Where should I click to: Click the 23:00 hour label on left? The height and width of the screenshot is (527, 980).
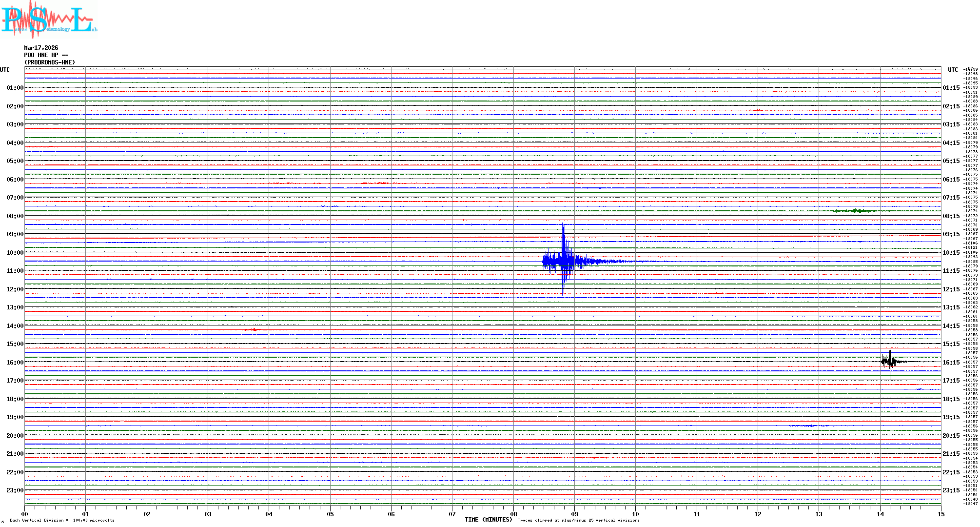coord(15,490)
